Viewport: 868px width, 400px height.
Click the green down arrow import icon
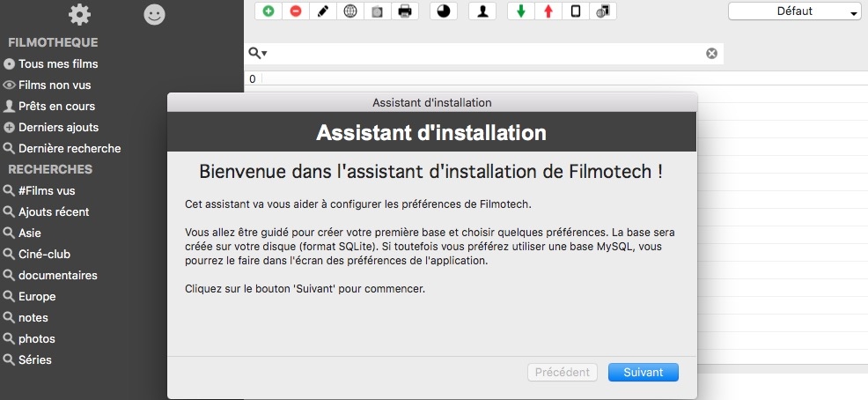pos(521,11)
